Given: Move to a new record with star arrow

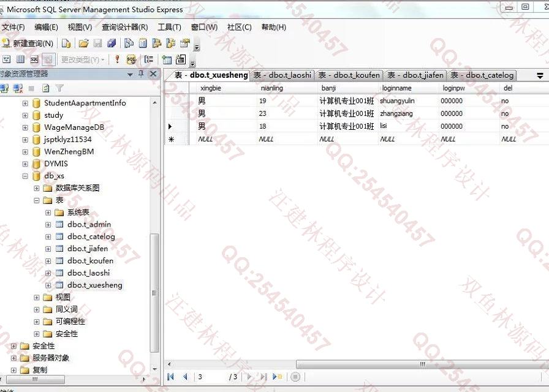Looking at the screenshot, I should [x=278, y=377].
